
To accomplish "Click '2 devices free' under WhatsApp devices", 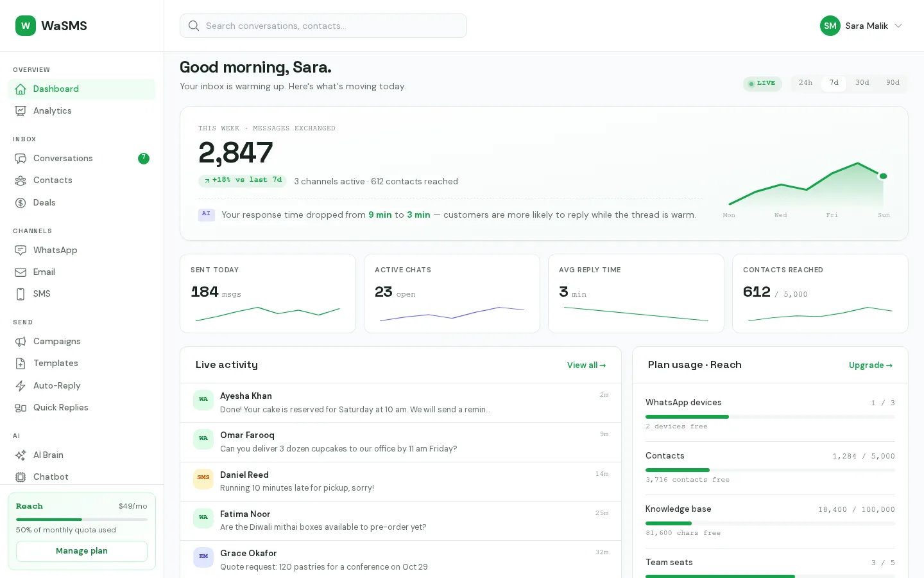I will pyautogui.click(x=676, y=426).
